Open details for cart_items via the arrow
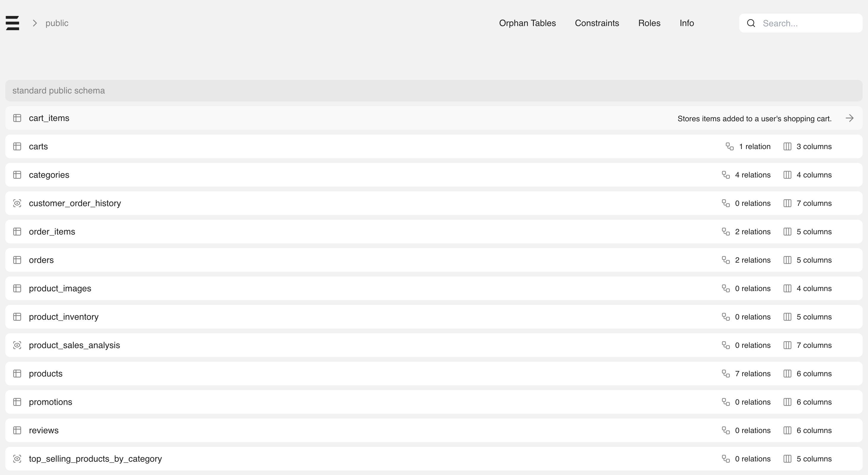 tap(850, 118)
